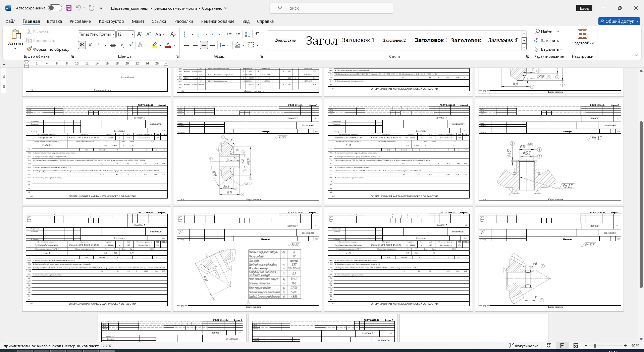Image resolution: width=644 pixels, height=352 pixels.
Task: Toggle Bold (Ж) formatting
Action: pos(82,45)
